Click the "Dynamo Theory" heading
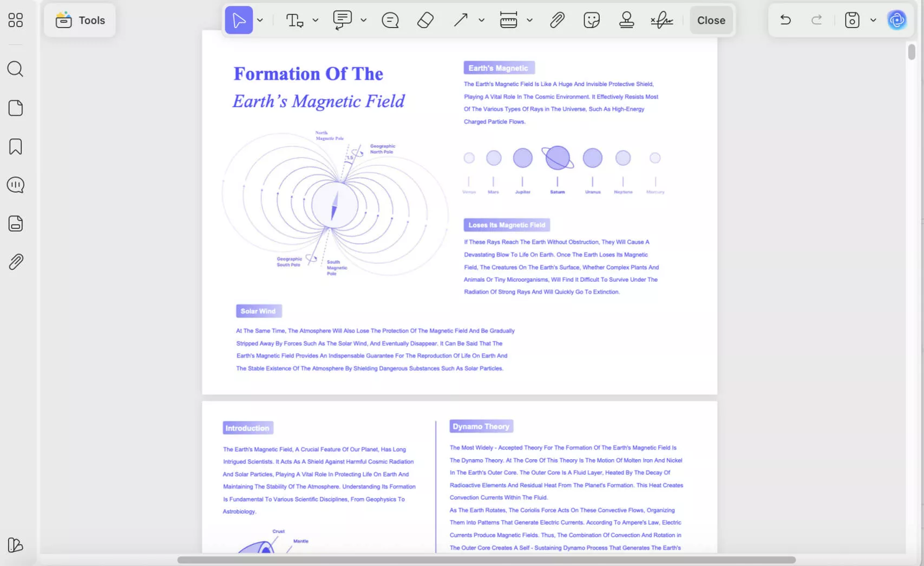Screen dimensions: 924x566 click(481, 426)
